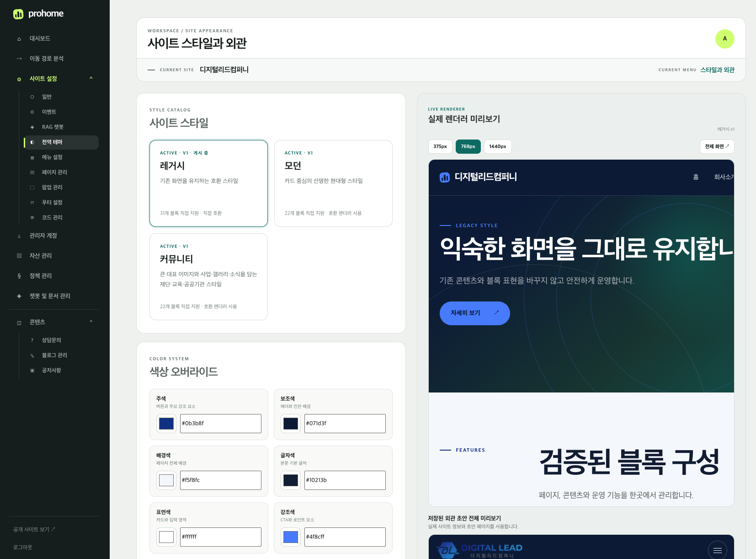The width and height of the screenshot is (756, 559).
Task: Collapse the 콘텐츠 section chevron
Action: pos(91,322)
